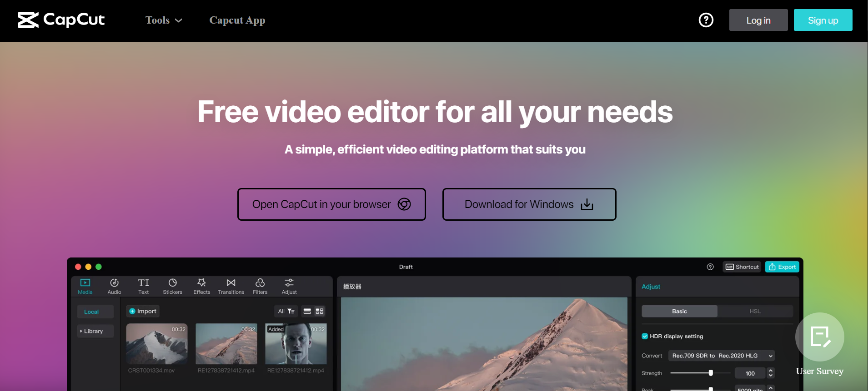The height and width of the screenshot is (391, 868).
Task: Click the Peak slider handle
Action: pyautogui.click(x=711, y=389)
